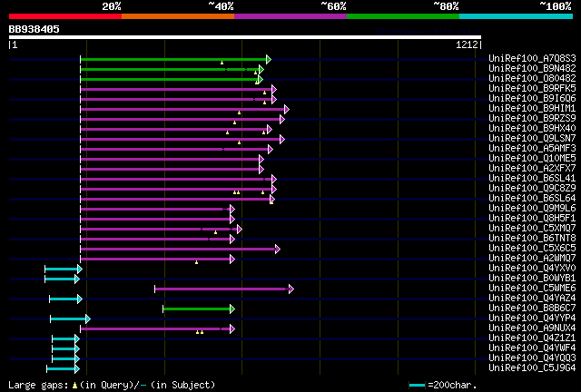Open the UniRef100_A7Q8S3 subject label
Image resolution: width=581 pixels, height=392 pixels.
pos(532,58)
